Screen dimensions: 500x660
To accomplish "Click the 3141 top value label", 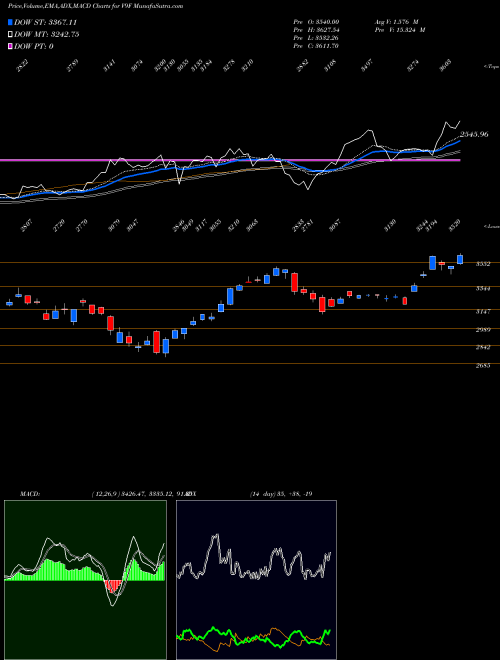I will (x=109, y=67).
